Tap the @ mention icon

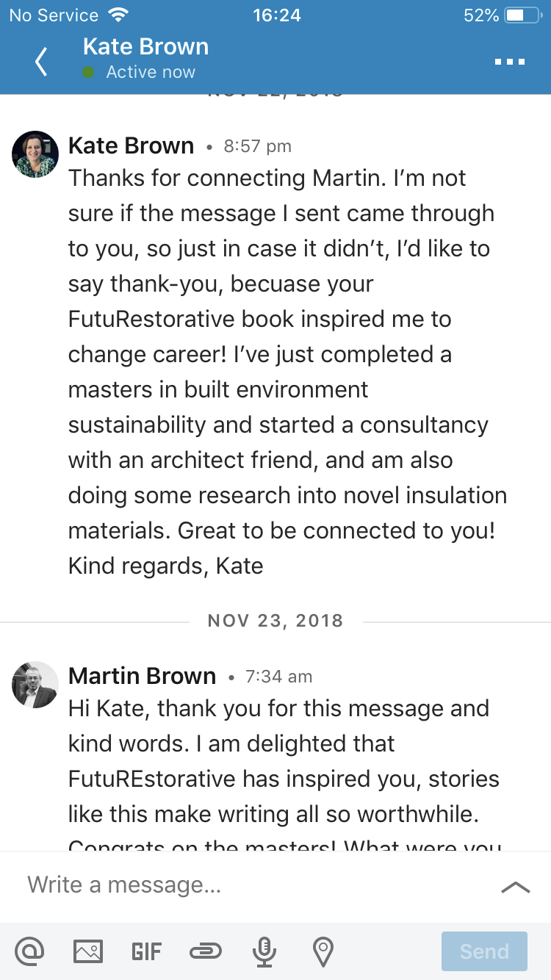coord(30,951)
